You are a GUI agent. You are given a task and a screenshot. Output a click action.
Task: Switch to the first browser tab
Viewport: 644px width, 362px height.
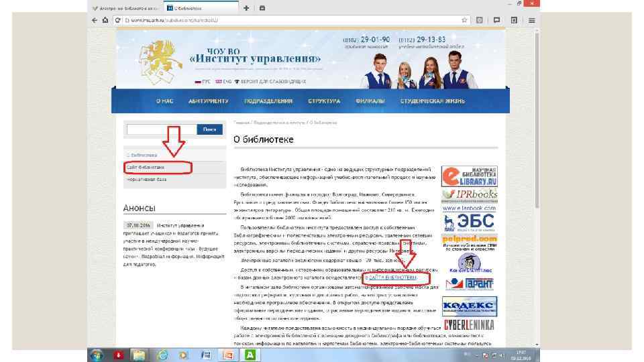pyautogui.click(x=125, y=8)
